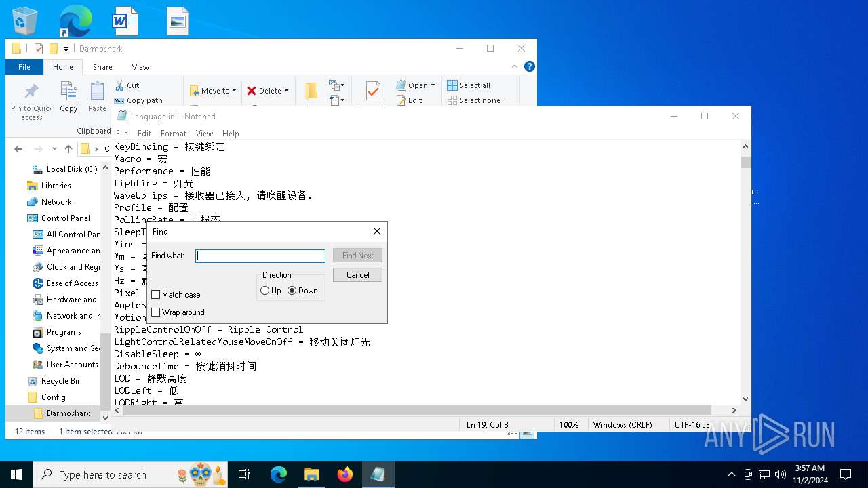Open Notepad Format menu
The width and height of the screenshot is (868, 488).
[x=174, y=134]
